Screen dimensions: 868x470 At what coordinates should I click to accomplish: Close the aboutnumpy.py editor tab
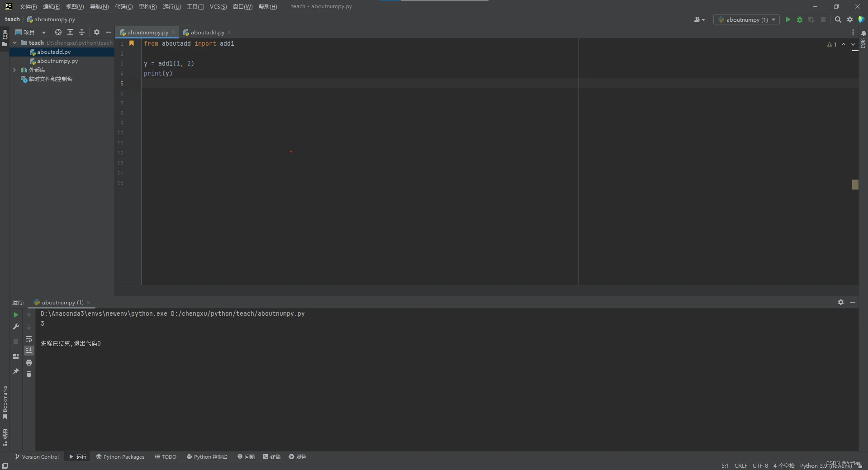(173, 32)
